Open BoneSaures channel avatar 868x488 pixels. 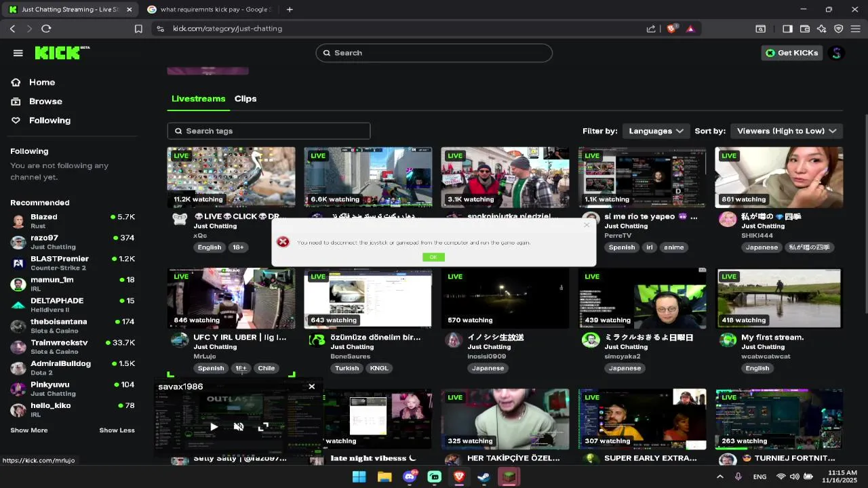[x=317, y=340]
